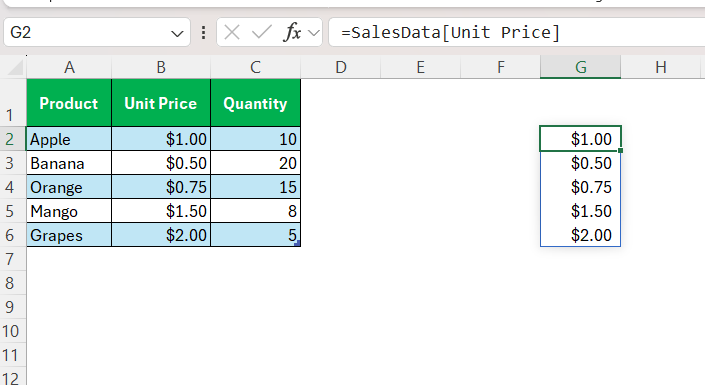Image resolution: width=705 pixels, height=385 pixels.
Task: Select the Grapes cell
Action: (69, 235)
